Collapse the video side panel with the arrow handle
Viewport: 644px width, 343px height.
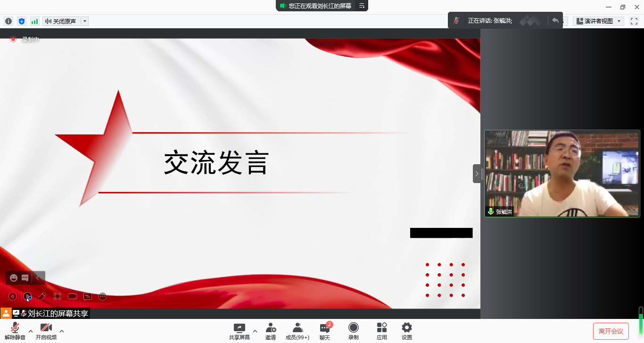pyautogui.click(x=477, y=174)
